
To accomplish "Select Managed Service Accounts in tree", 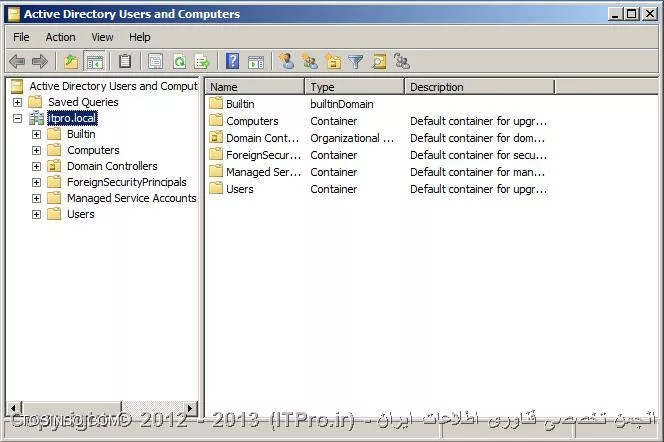I will (x=132, y=199).
